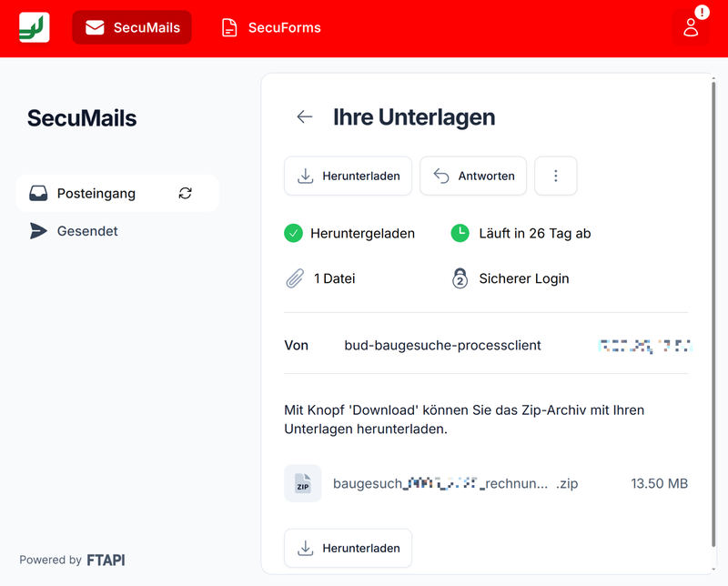Click the sender bud-baugesuche-processclient
728x586 pixels.
pos(442,346)
